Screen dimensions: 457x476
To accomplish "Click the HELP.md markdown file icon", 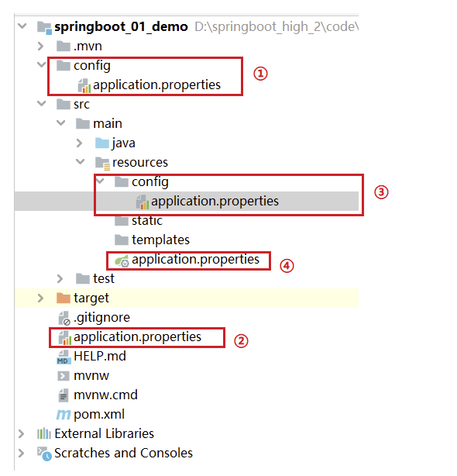I will pos(64,357).
